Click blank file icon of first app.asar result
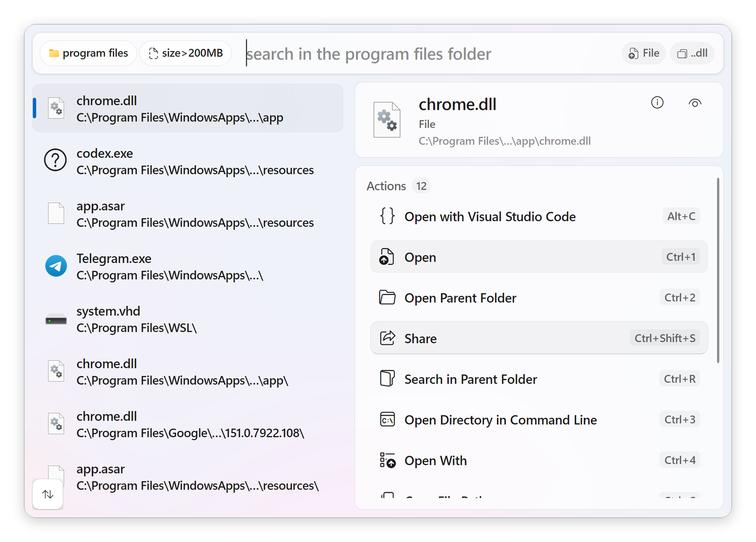This screenshot has height=542, width=756. coord(56,213)
